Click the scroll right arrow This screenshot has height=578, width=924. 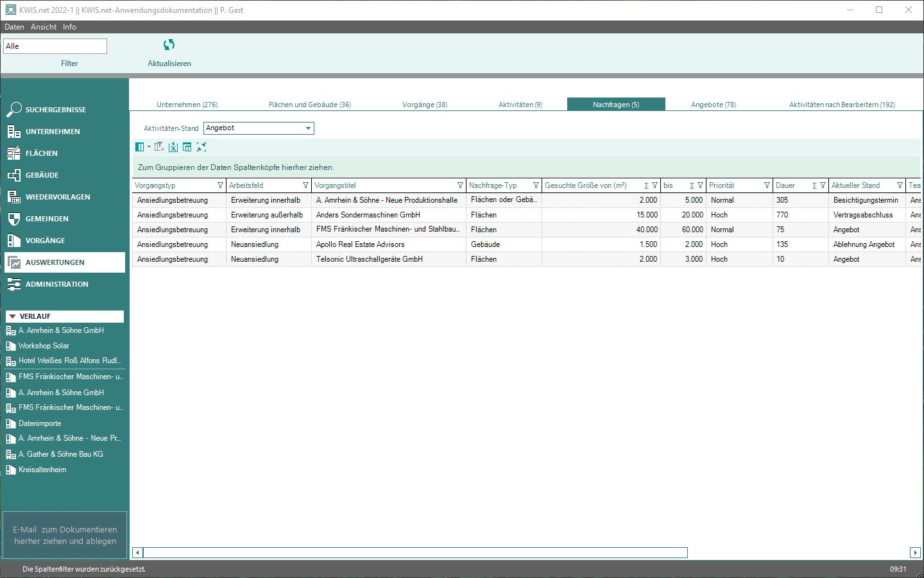(x=915, y=552)
